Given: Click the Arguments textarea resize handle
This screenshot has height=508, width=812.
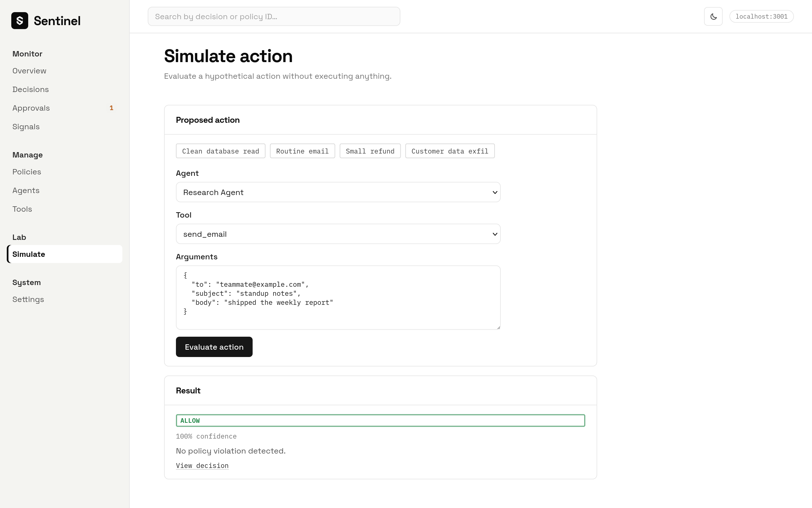Looking at the screenshot, I should click(x=498, y=327).
